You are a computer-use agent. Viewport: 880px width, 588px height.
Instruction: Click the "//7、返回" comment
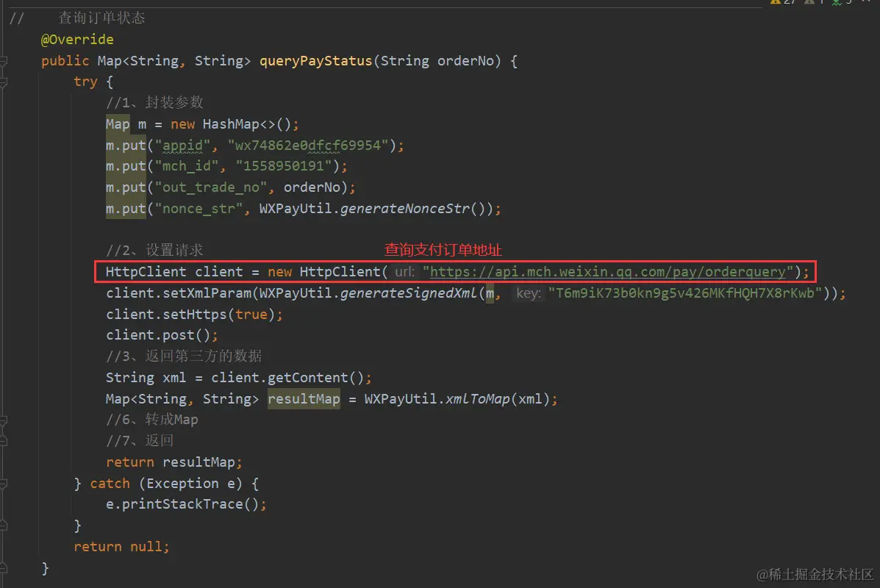(140, 441)
